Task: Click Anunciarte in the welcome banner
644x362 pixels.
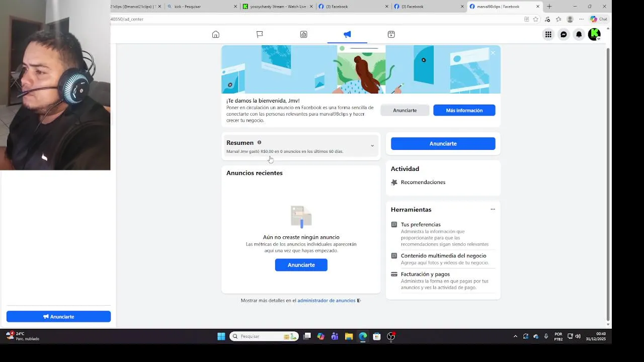Action: point(405,110)
